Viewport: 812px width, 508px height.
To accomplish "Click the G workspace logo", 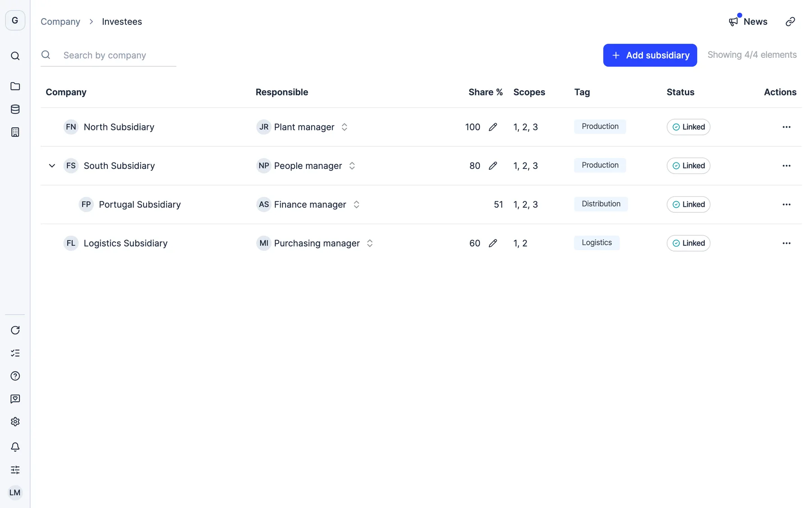I will tap(15, 20).
